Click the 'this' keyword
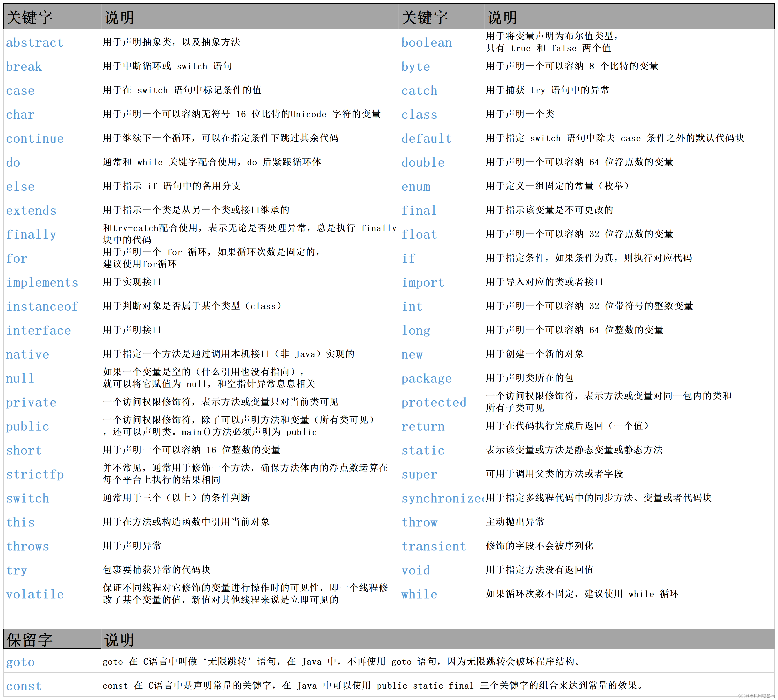The image size is (778, 700). 20,522
